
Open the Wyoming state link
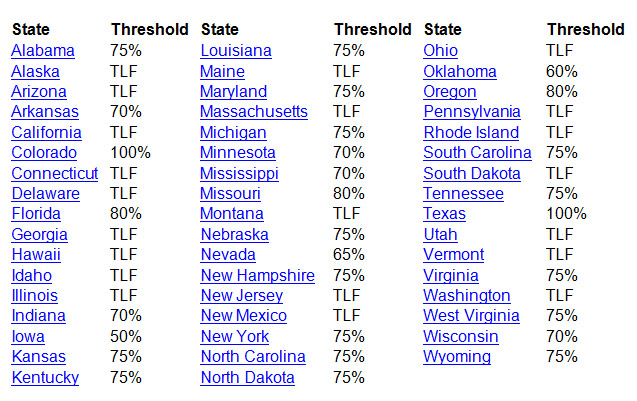tap(457, 357)
